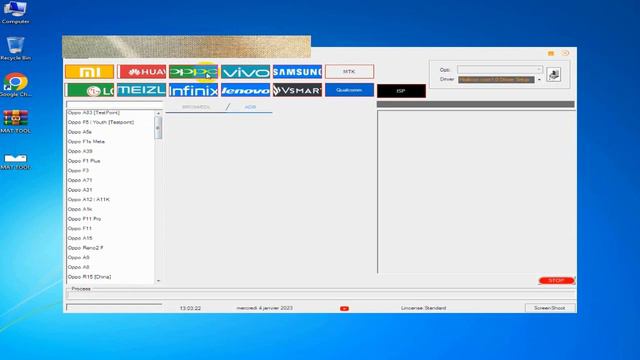Select the Lenovo brand logo

pyautogui.click(x=245, y=90)
